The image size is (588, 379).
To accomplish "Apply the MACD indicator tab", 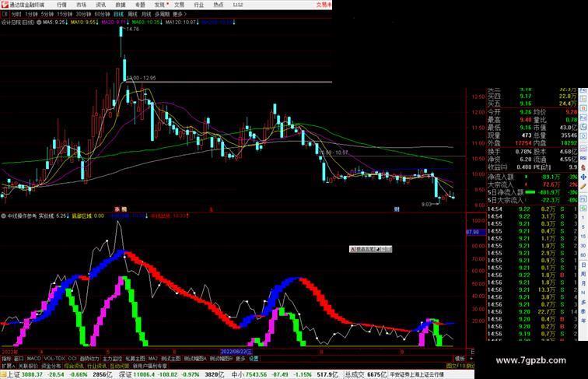I will 33,358.
